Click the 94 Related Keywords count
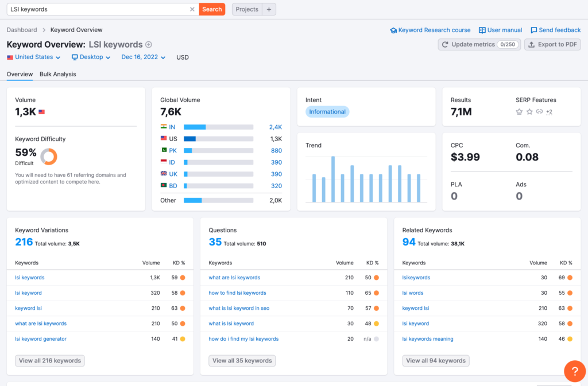588x386 pixels. (x=409, y=242)
